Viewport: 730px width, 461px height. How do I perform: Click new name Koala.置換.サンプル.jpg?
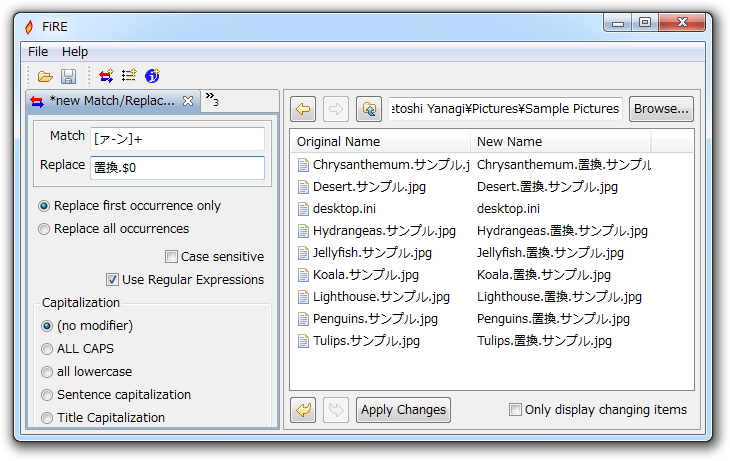click(x=543, y=275)
